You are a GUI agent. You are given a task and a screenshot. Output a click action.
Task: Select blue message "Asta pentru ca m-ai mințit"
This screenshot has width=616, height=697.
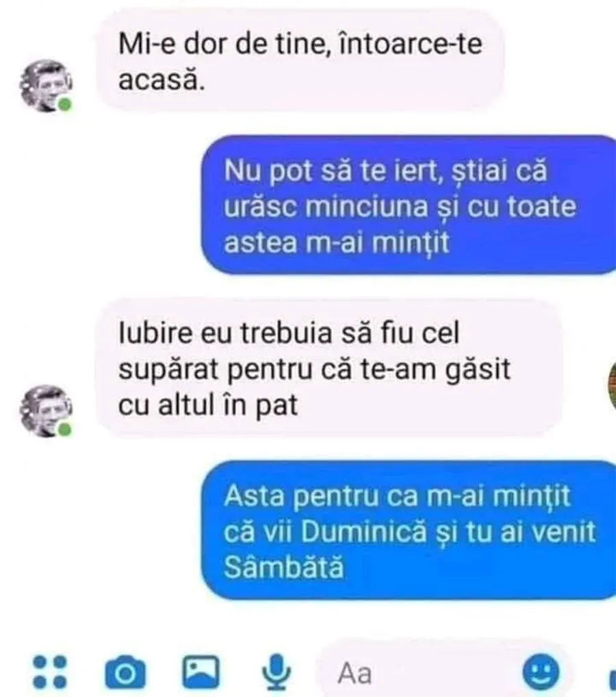point(409,531)
